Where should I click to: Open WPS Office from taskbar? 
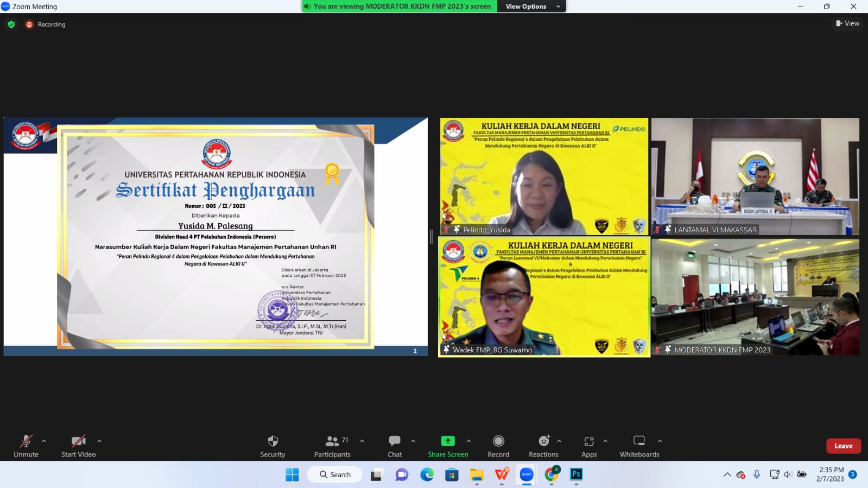pos(502,475)
